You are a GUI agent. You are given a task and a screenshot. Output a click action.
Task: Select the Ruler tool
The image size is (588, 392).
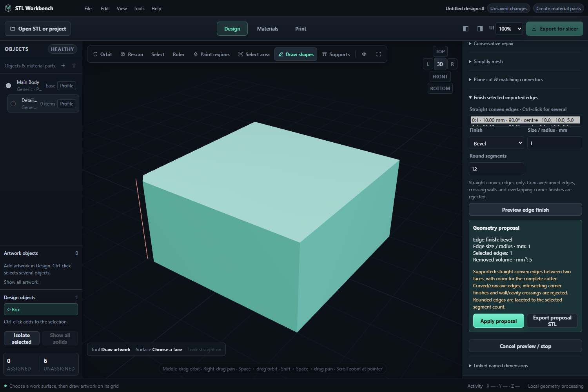(178, 54)
